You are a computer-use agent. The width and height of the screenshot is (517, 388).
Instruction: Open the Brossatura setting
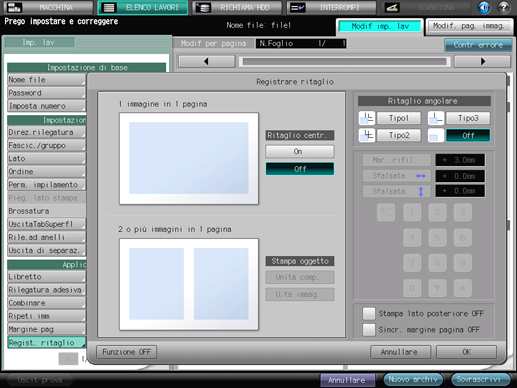pyautogui.click(x=46, y=211)
